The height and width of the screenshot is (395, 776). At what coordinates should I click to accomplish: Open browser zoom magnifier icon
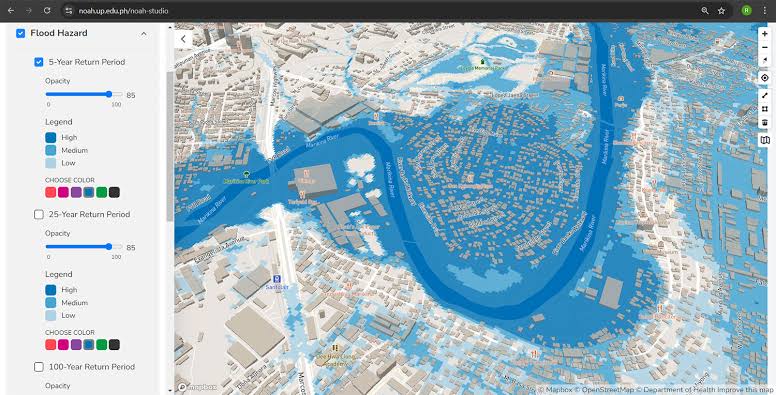coord(705,10)
